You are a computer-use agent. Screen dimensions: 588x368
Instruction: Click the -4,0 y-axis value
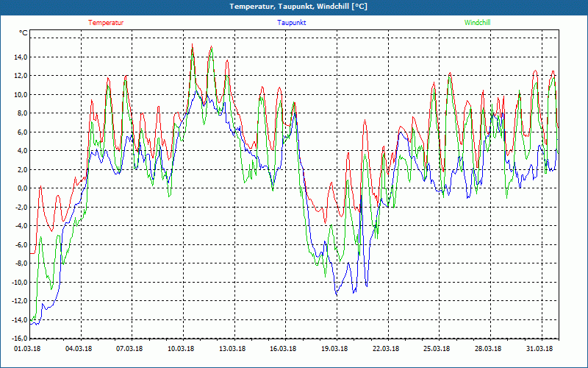[21, 226]
